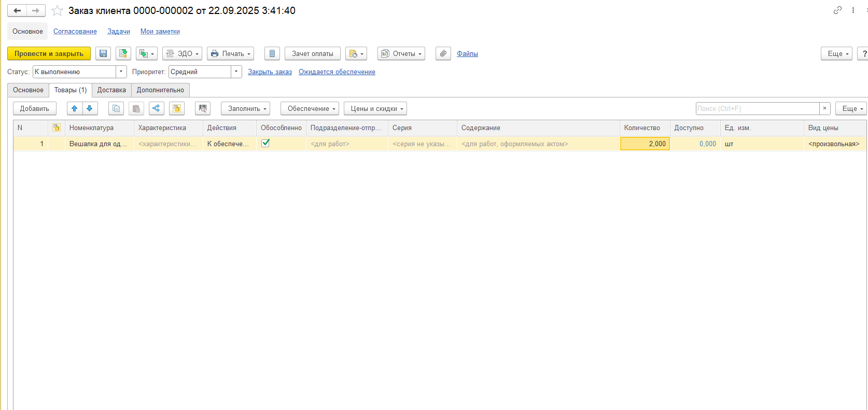Move the row down with the blue arrow
Viewport: 868px width, 410px height.
(x=90, y=108)
